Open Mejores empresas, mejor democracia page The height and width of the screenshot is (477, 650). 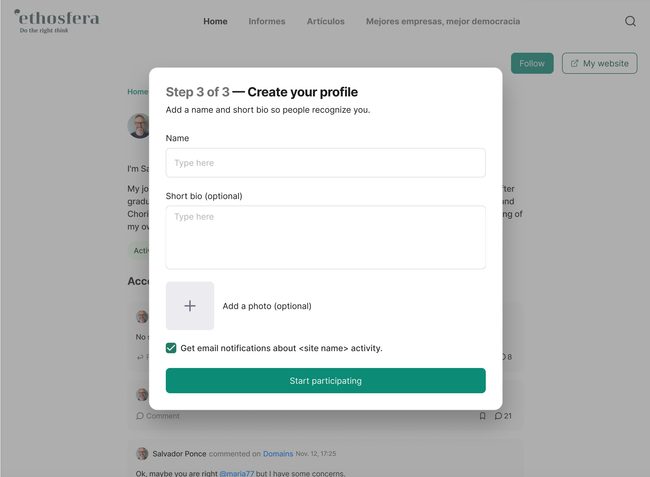(x=442, y=21)
